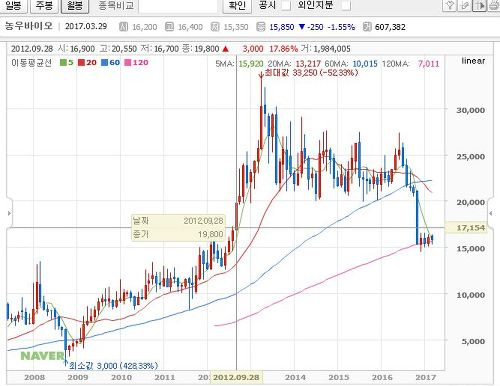Click the 농우바이오 stock name

29,26
